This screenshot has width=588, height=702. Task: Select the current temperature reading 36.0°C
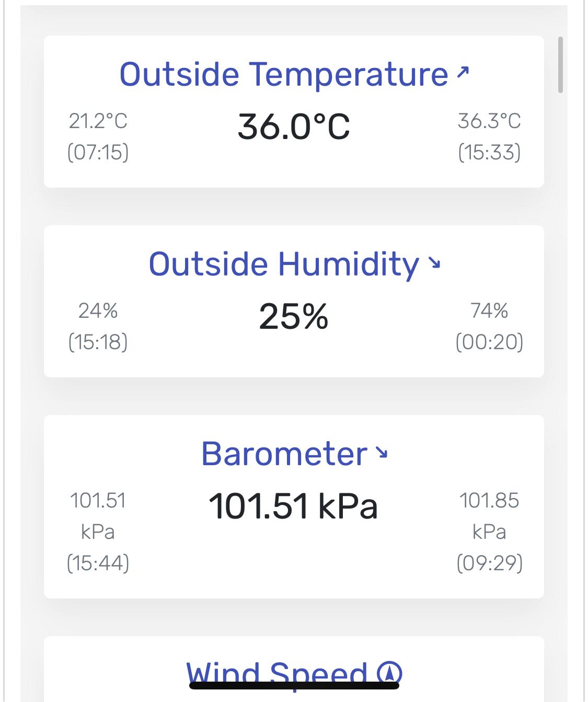294,127
